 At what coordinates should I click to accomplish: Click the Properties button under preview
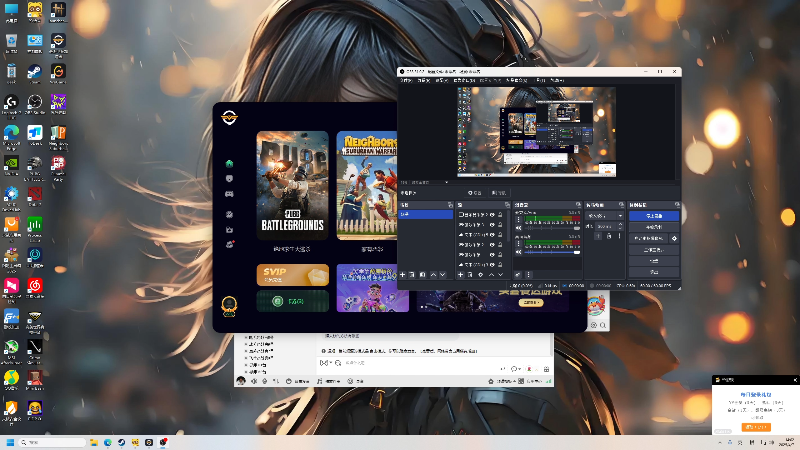pos(476,193)
